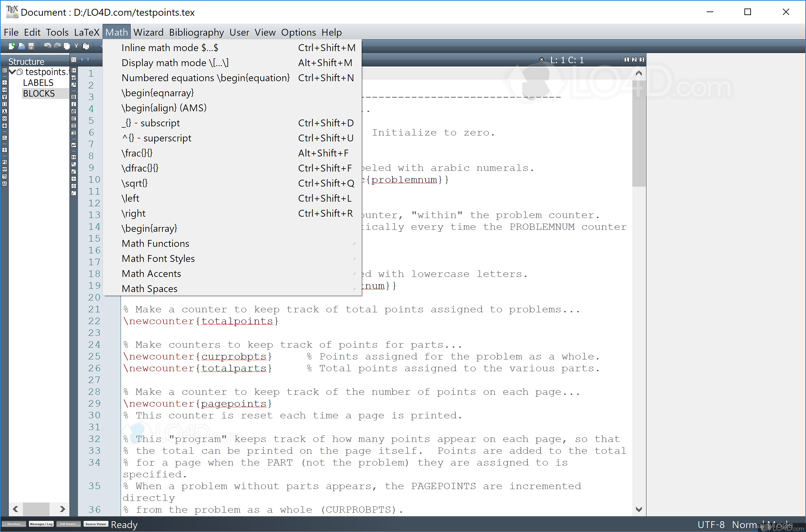Click the New document toolbar icon
The height and width of the screenshot is (532, 806).
click(x=12, y=46)
